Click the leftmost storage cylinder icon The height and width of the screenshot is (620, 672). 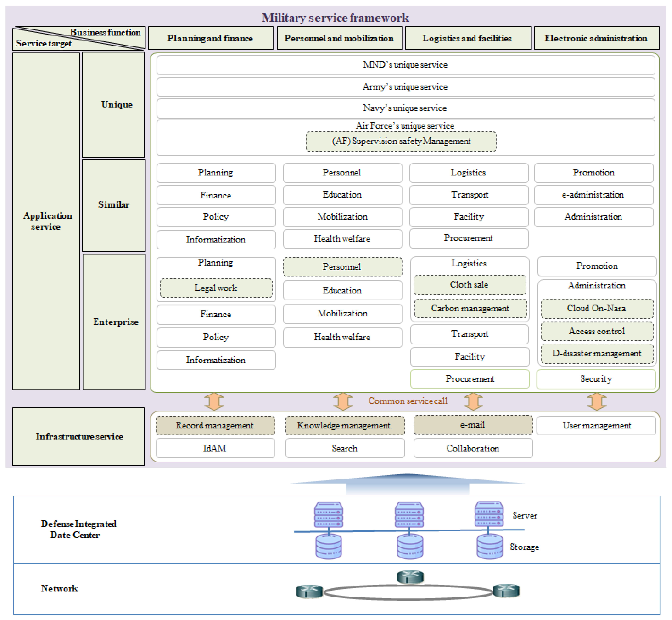(328, 547)
